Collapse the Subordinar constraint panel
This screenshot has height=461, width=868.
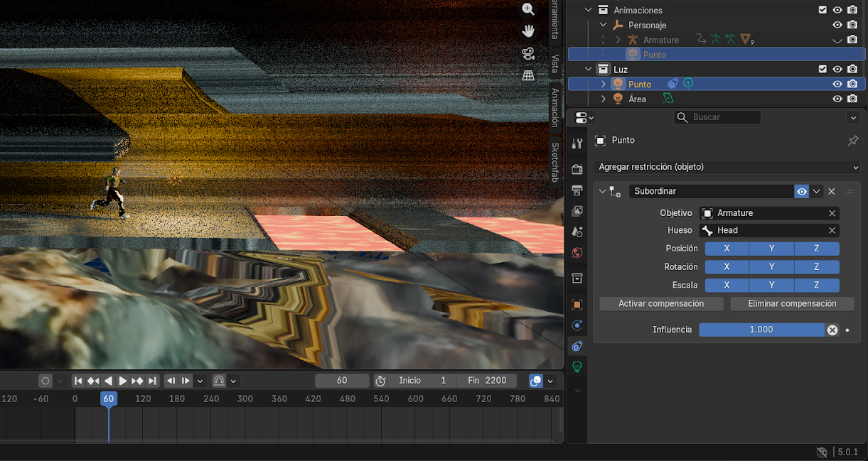603,192
